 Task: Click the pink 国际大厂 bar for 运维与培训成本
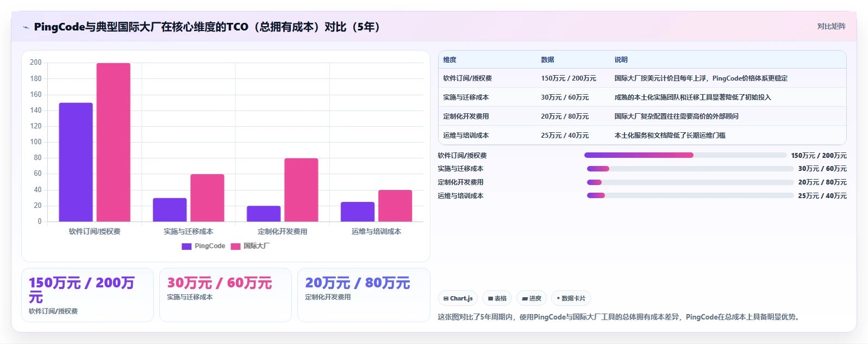click(x=395, y=206)
